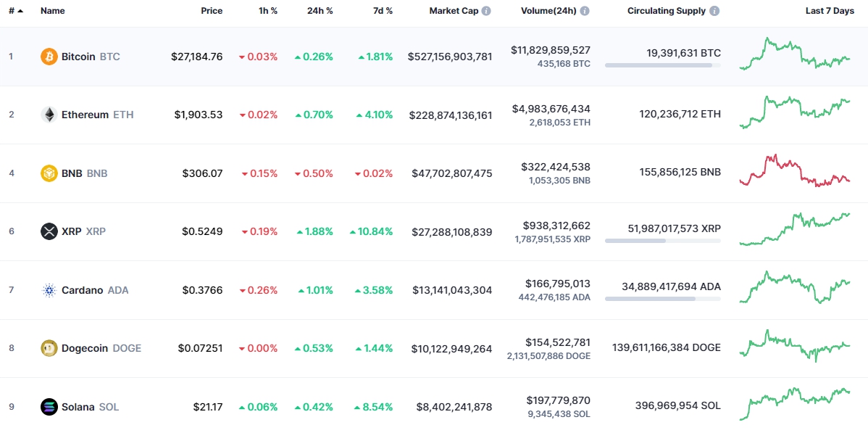868x433 pixels.
Task: Sort table by 1h % column
Action: point(267,11)
